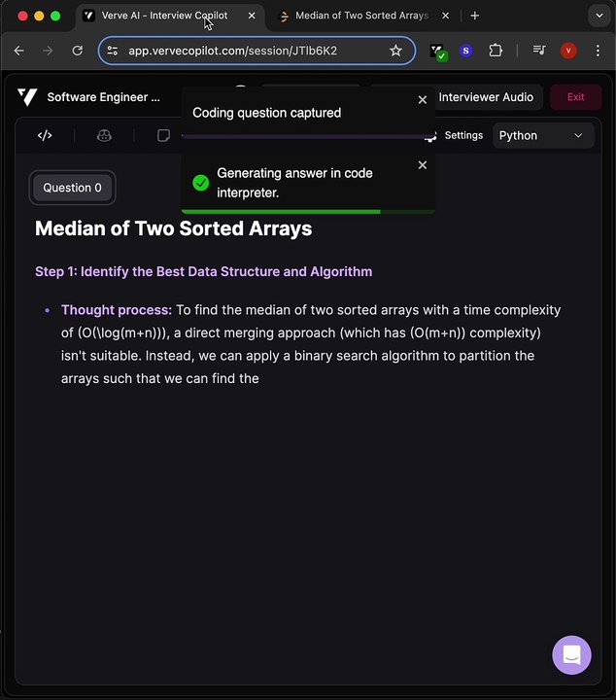
Task: Click the Verve logo in header
Action: [27, 97]
